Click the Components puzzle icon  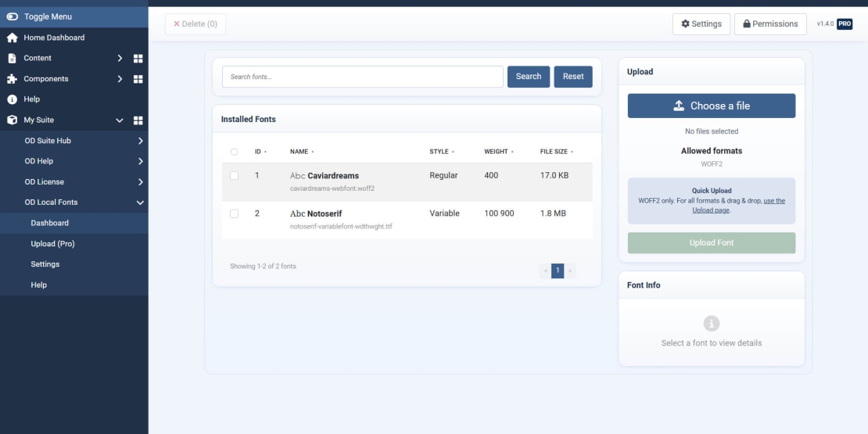coord(13,79)
